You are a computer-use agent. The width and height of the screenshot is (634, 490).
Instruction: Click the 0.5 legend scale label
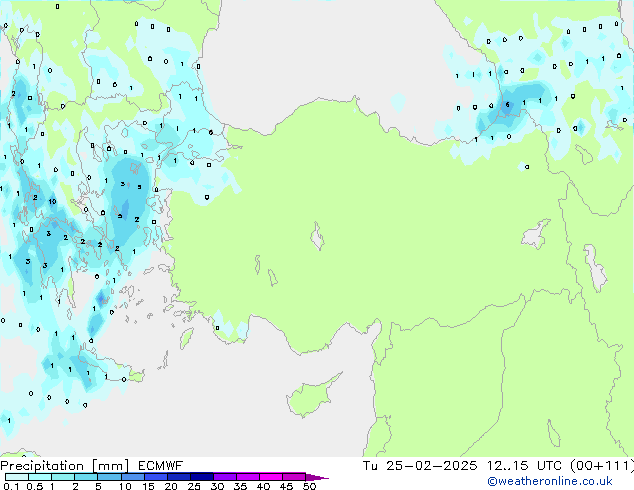pos(34,486)
